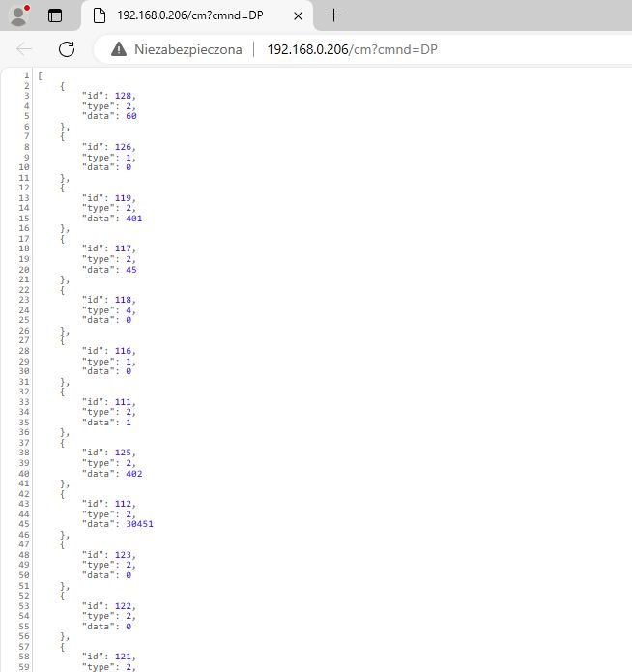The image size is (632, 672).
Task: Select the "data": 60 line
Action: click(x=109, y=116)
